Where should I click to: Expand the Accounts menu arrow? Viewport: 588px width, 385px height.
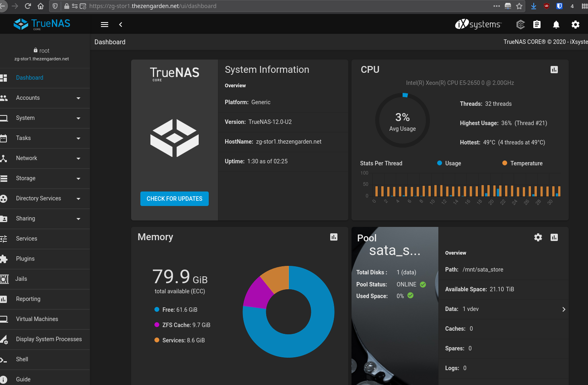(x=78, y=98)
